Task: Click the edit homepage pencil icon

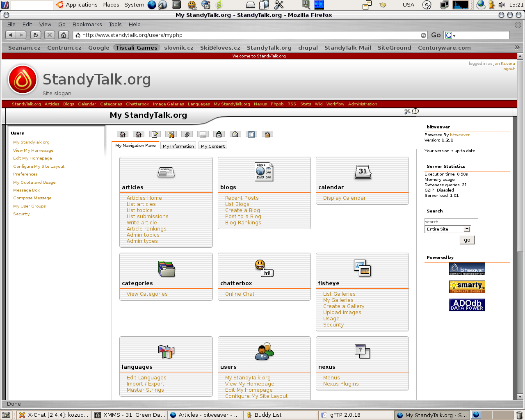Action: 155,134
